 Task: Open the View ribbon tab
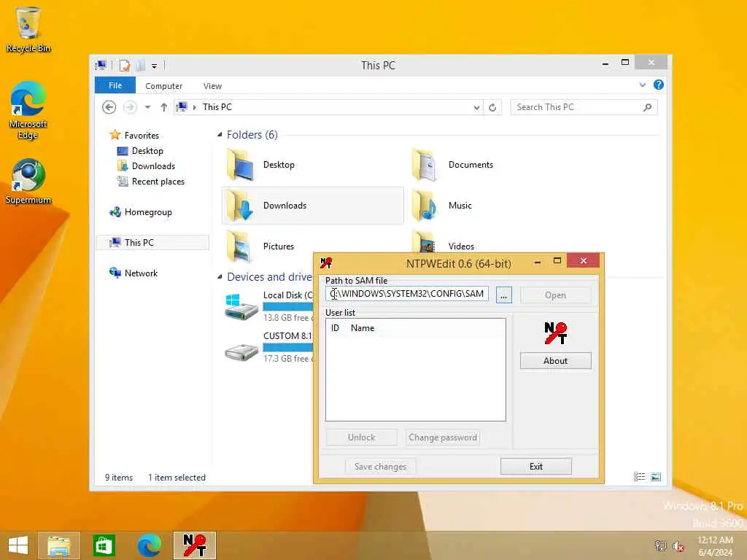(212, 86)
